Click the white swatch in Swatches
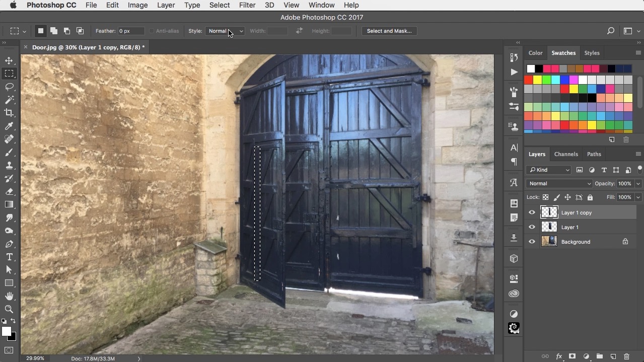 (531, 69)
